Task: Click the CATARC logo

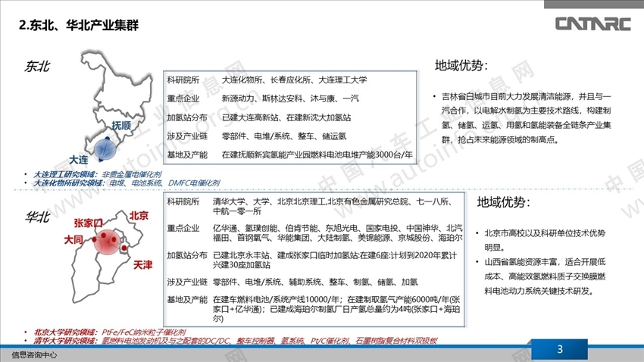Action: (x=592, y=23)
